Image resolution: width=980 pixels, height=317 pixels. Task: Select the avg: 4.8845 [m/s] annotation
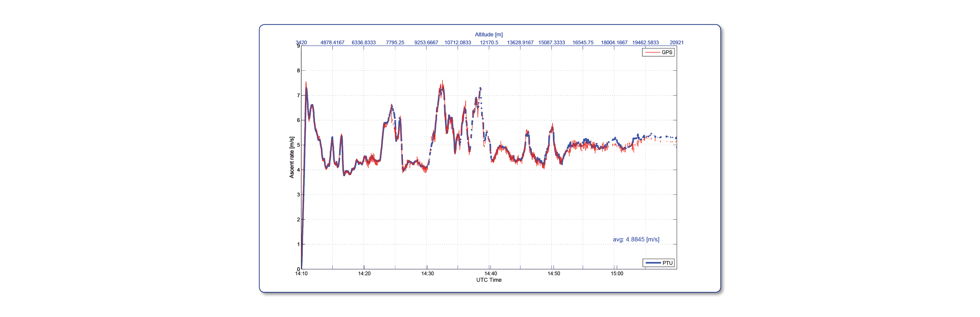636,240
